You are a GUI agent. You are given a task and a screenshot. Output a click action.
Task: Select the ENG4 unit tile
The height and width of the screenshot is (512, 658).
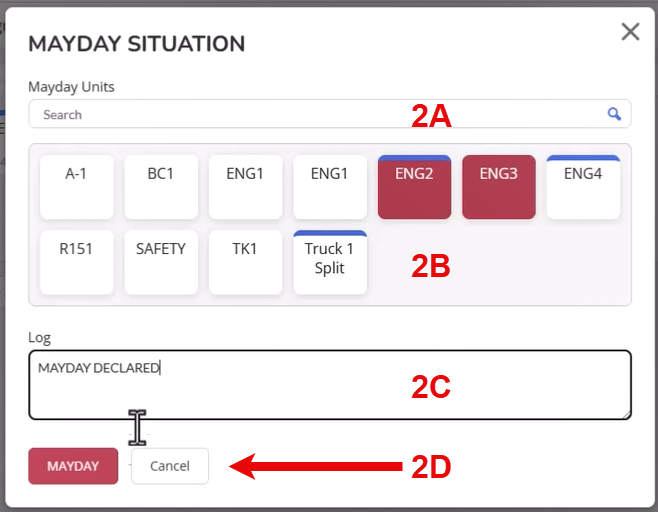click(x=583, y=187)
